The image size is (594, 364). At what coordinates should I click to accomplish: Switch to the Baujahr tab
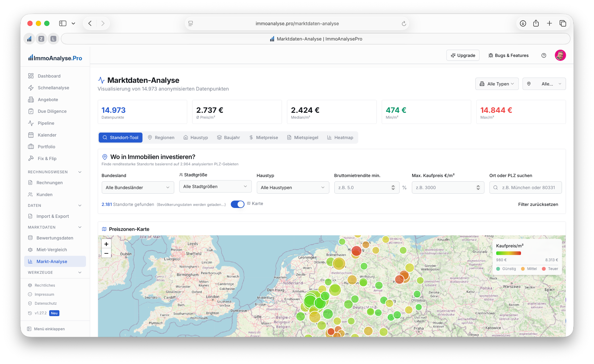coord(228,138)
